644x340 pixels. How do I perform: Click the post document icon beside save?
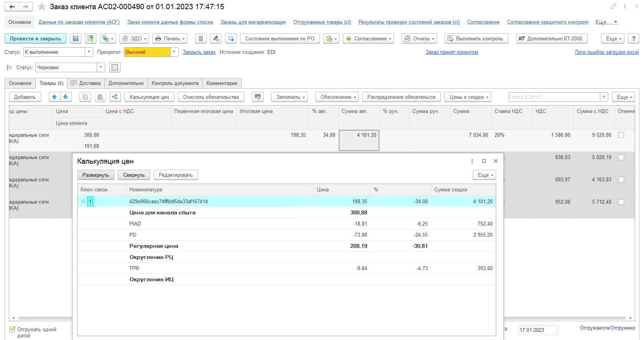pyautogui.click(x=91, y=38)
